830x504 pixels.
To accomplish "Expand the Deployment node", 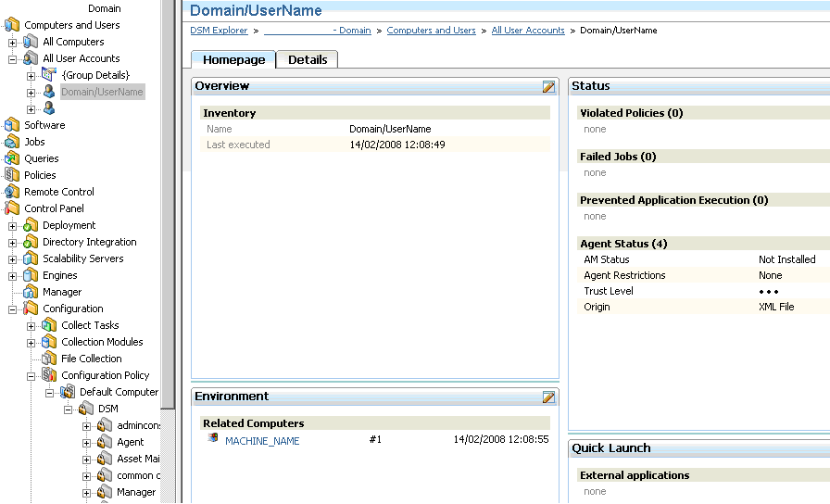I will pyautogui.click(x=13, y=225).
